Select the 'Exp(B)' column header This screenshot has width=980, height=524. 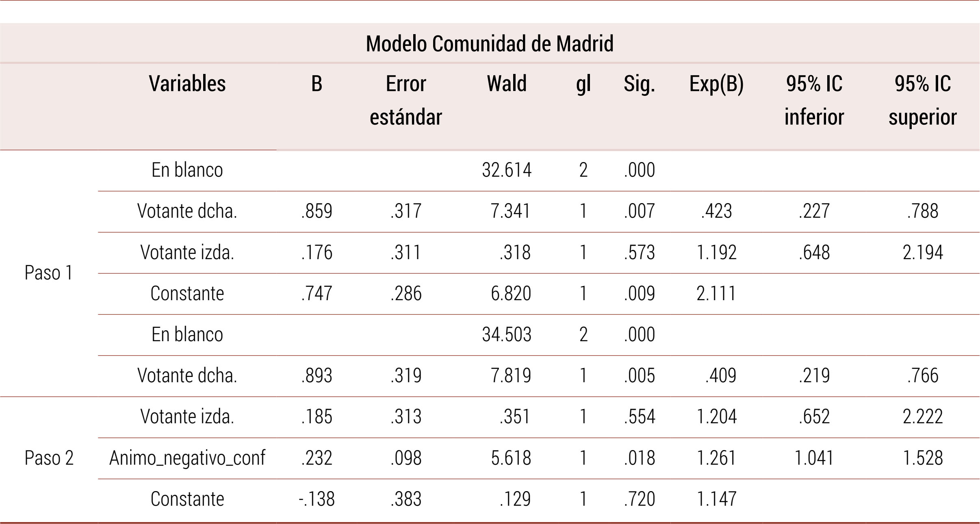tap(716, 84)
